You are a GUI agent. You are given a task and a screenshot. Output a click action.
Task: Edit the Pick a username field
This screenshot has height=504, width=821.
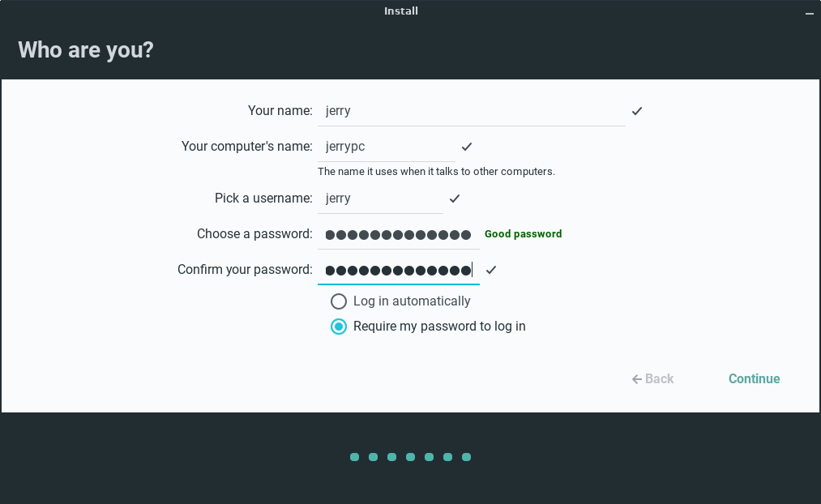[379, 199]
